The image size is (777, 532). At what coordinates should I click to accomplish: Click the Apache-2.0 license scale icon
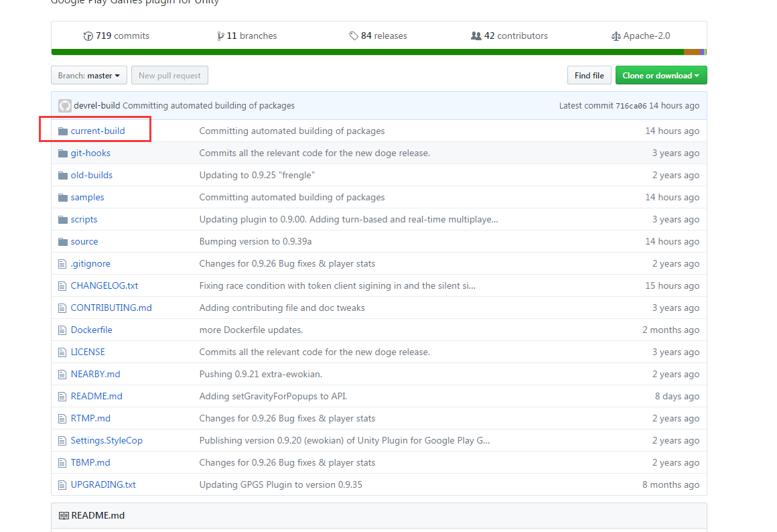tap(616, 36)
